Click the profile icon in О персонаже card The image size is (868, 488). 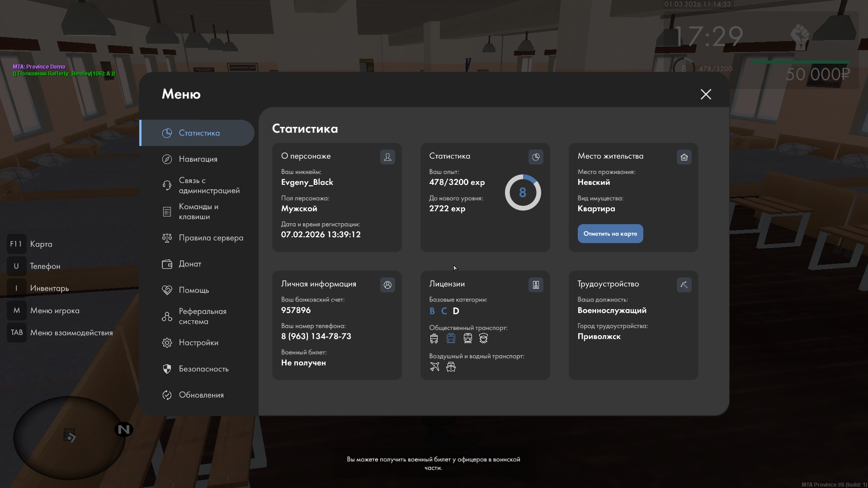point(387,157)
